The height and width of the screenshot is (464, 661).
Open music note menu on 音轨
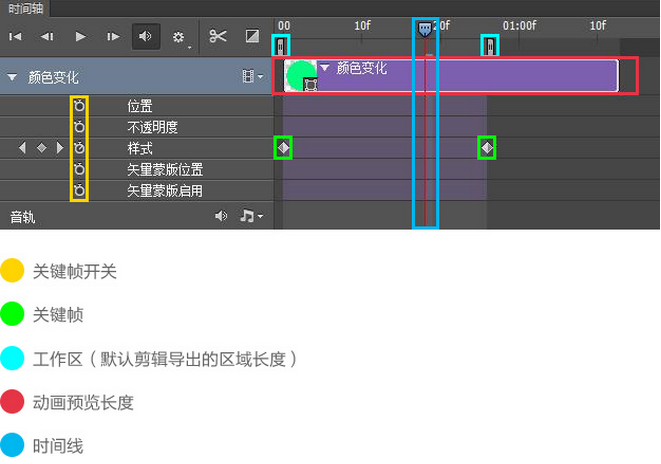251,216
